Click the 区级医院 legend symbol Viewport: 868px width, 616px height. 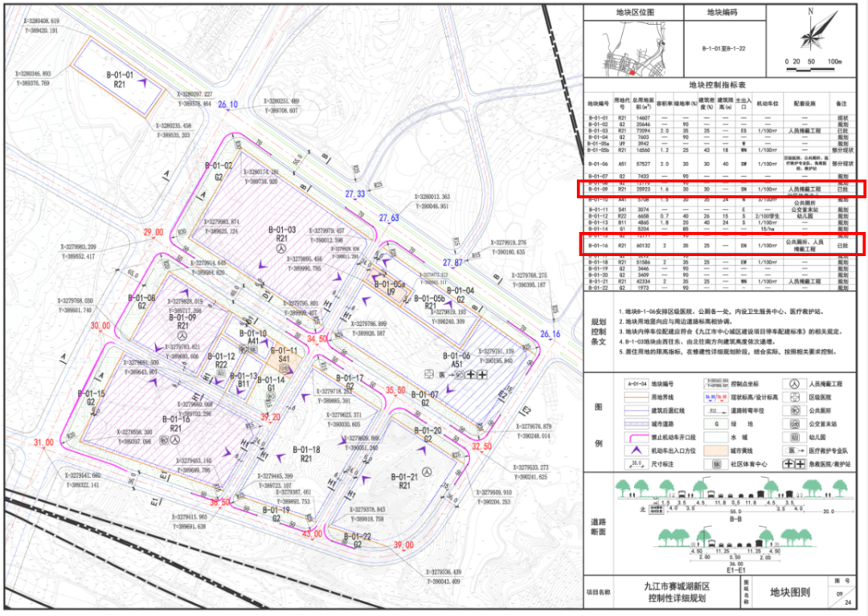(x=794, y=397)
